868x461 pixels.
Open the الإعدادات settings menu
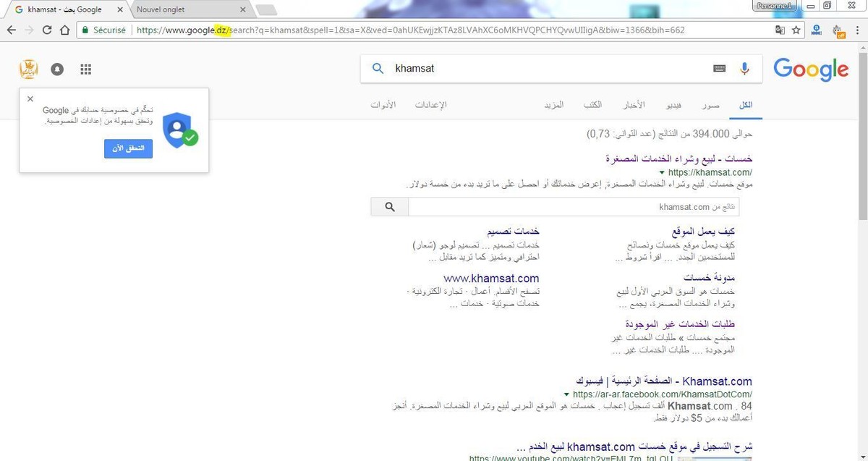click(431, 105)
